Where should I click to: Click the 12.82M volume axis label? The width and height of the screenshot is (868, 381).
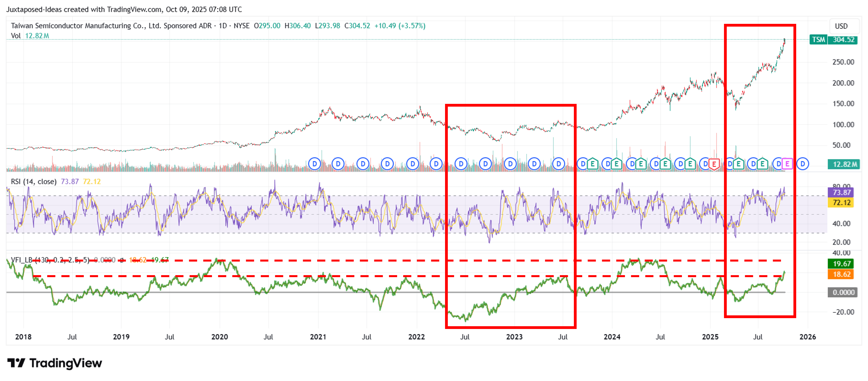(843, 164)
